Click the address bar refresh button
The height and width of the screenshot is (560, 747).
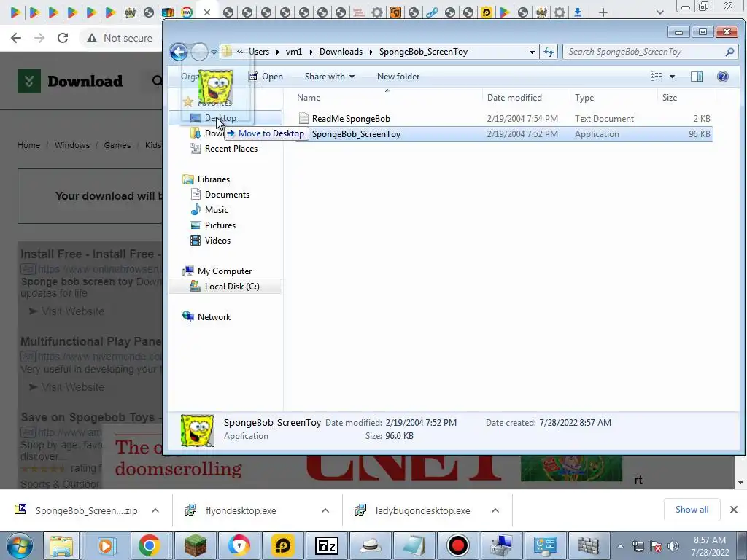[x=549, y=52]
